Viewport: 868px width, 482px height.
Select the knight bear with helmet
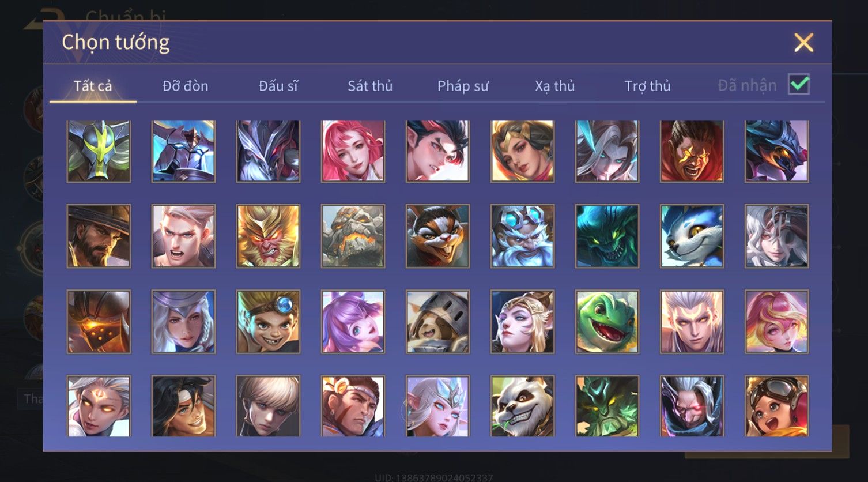[437, 322]
